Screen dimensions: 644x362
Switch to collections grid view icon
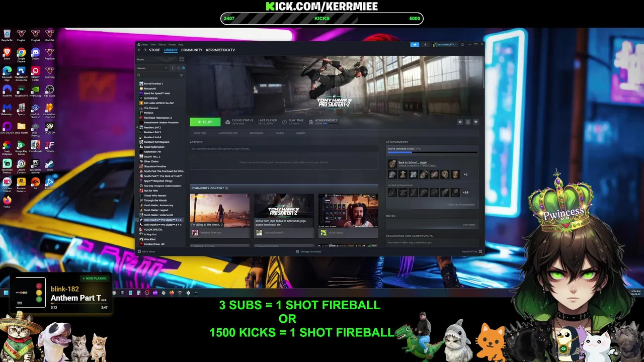tap(182, 59)
